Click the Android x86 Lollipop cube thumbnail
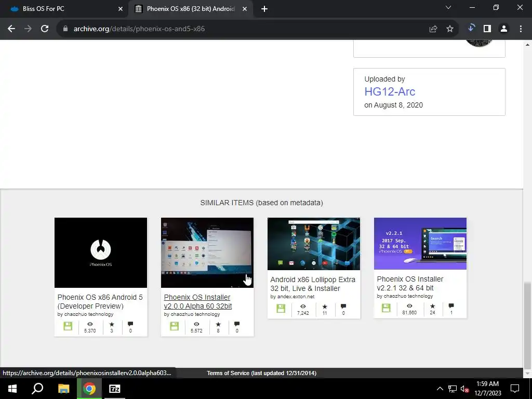 click(x=314, y=244)
